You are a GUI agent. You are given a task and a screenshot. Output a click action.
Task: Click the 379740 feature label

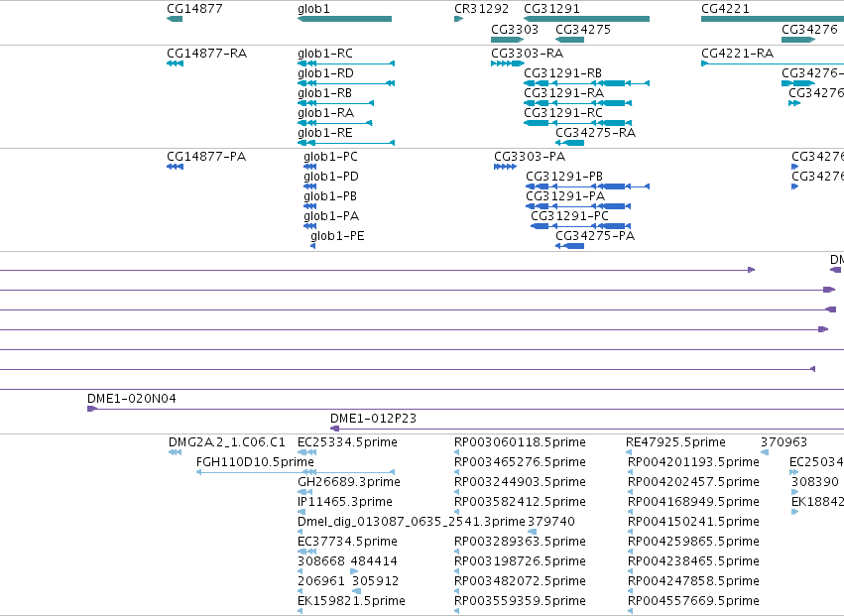pos(551,522)
